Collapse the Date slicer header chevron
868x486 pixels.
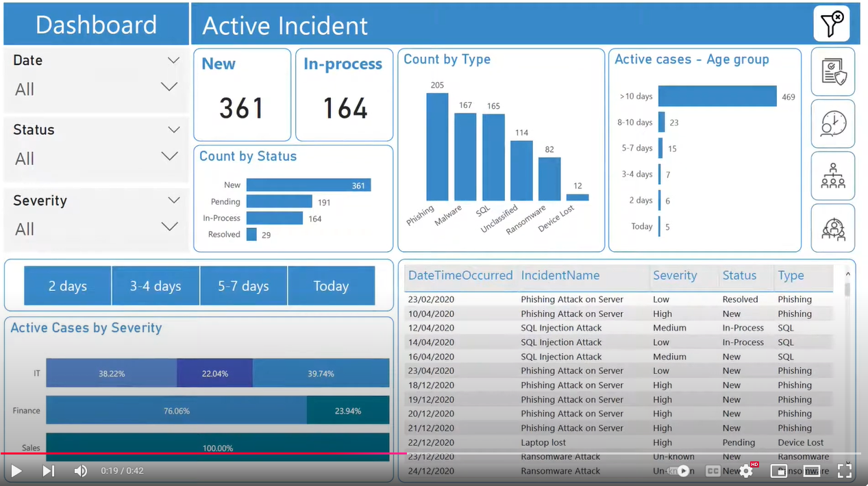coord(173,60)
